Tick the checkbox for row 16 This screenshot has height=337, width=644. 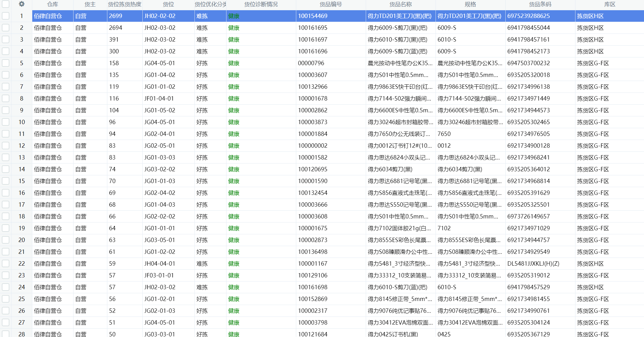coord(6,193)
